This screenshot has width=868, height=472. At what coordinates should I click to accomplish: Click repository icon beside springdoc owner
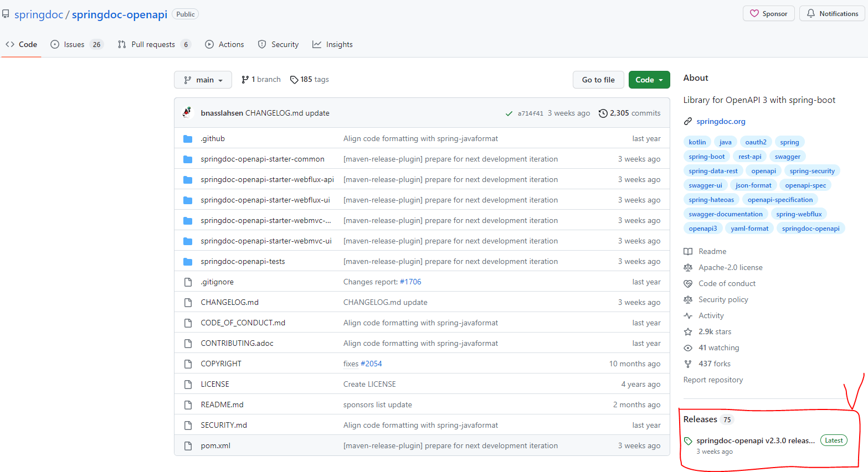6,14
